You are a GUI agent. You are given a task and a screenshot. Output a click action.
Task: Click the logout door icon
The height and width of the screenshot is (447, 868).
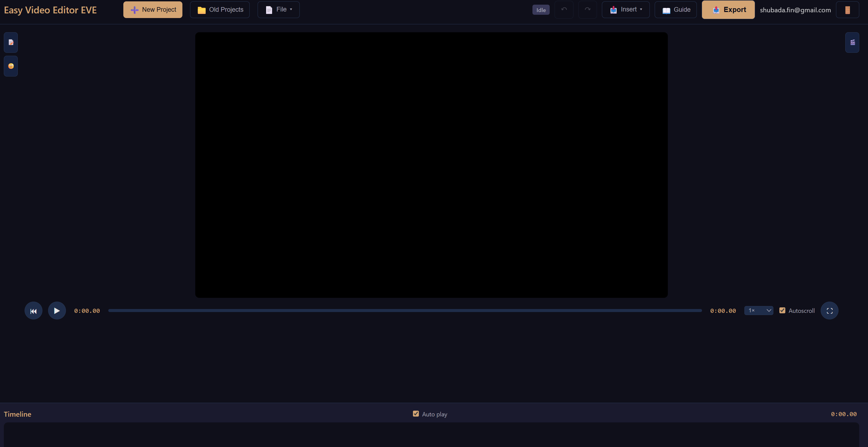coord(847,10)
